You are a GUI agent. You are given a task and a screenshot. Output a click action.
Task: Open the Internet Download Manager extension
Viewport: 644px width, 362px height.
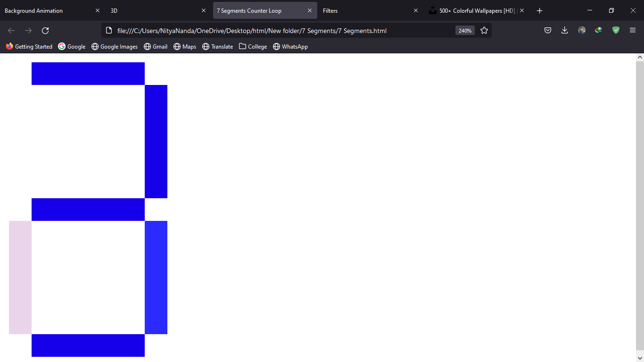click(x=598, y=30)
